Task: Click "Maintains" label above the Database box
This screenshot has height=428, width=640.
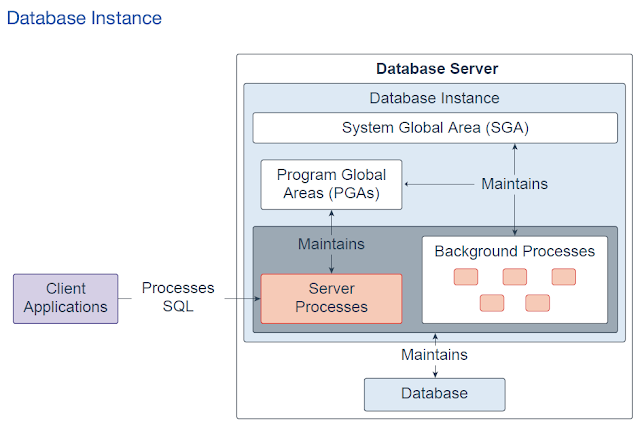Action: point(434,355)
